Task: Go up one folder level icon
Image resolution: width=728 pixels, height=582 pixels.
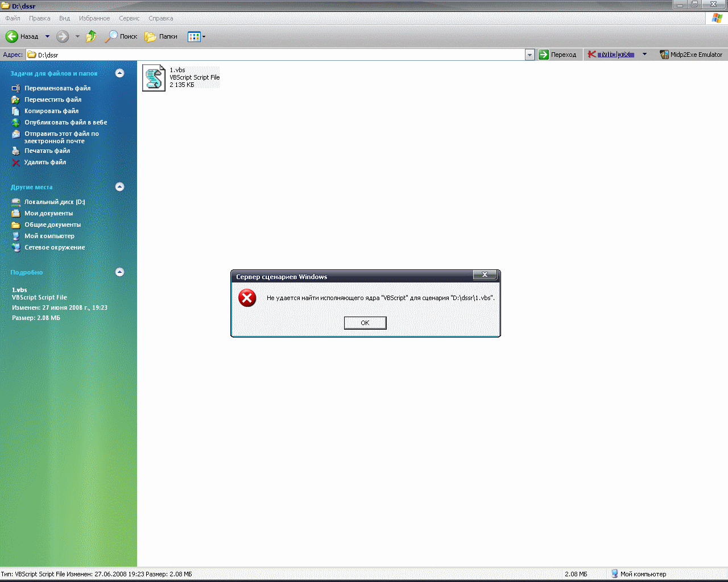Action: [x=91, y=36]
